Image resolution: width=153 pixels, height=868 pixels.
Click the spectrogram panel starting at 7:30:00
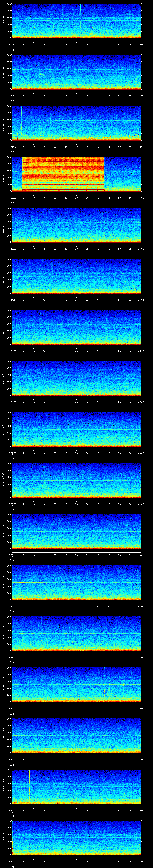(76, 72)
